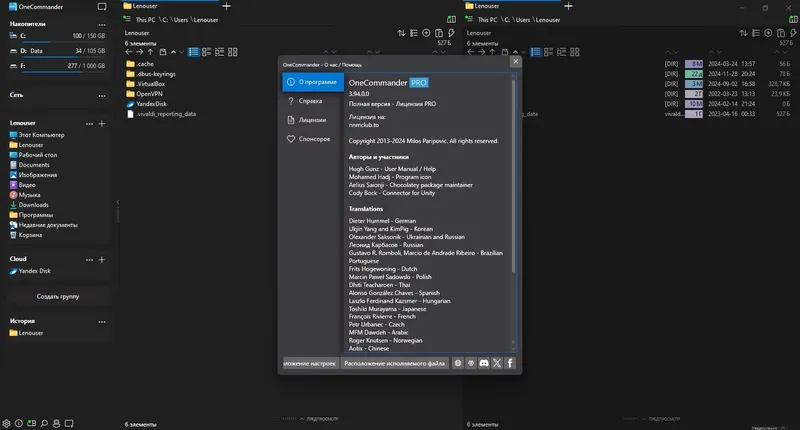Open Lenouser favorites options menu
Viewport: 800px width, 430px height.
[x=89, y=123]
